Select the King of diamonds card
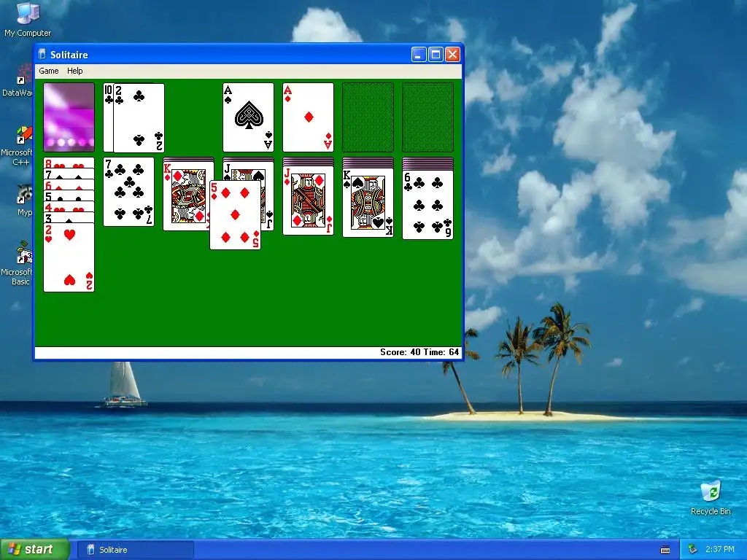Screen dimensions: 747x560 (x=186, y=196)
